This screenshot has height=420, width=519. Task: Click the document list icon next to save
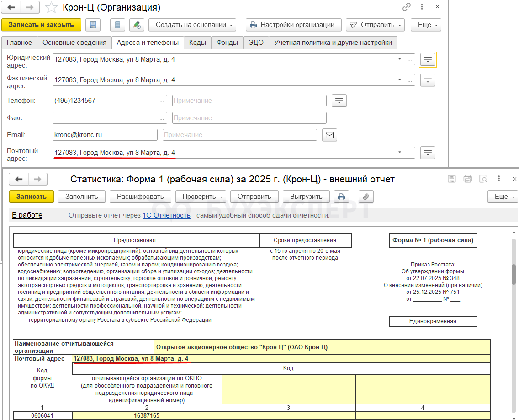[118, 25]
